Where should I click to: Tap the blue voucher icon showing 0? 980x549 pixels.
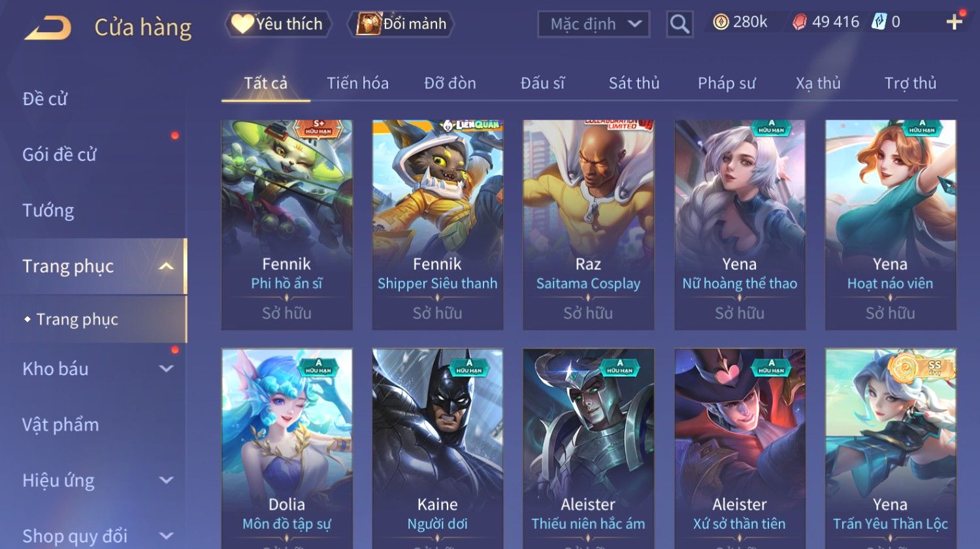pyautogui.click(x=879, y=22)
